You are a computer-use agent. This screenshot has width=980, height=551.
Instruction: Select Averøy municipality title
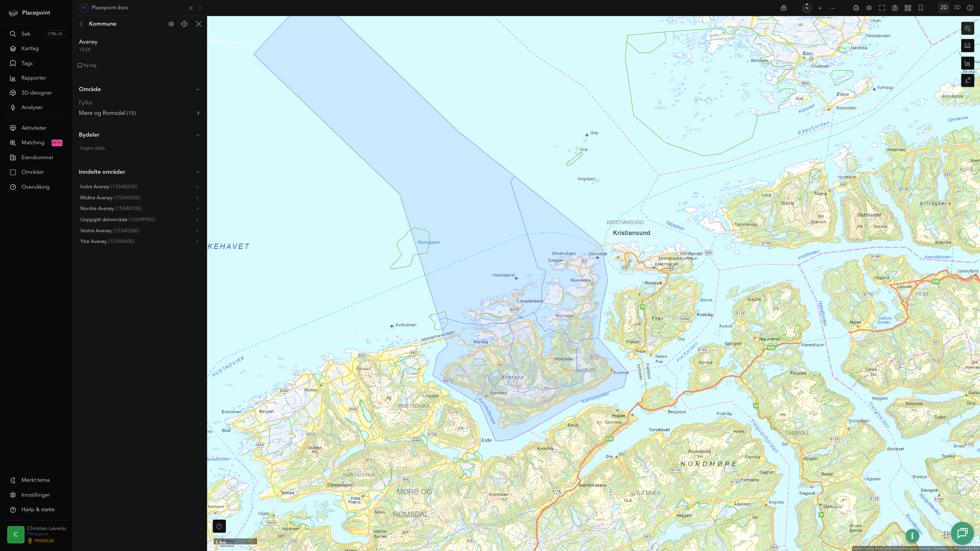click(88, 42)
